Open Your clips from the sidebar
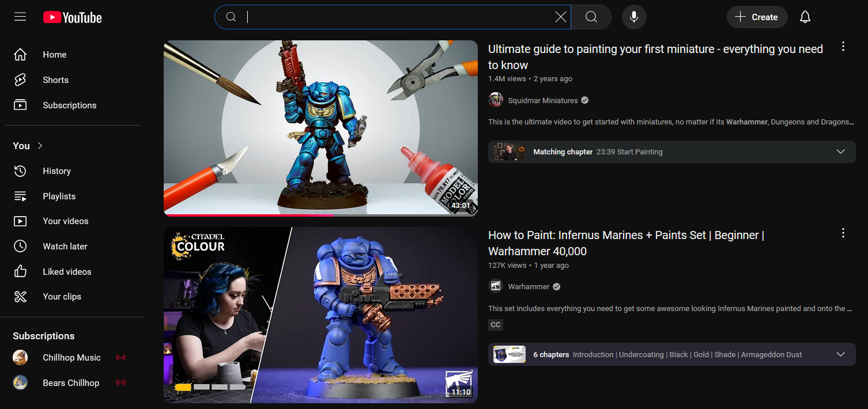 [62, 296]
